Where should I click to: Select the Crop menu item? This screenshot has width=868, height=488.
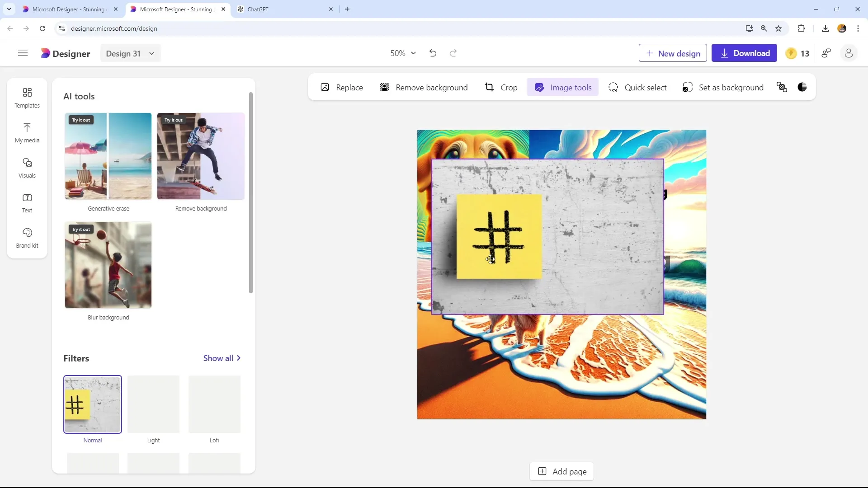tap(501, 88)
